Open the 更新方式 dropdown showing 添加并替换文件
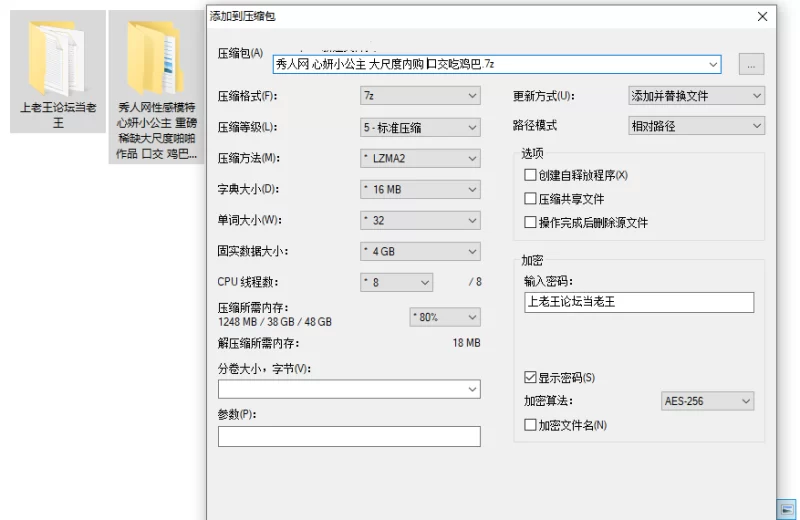The image size is (800, 520). click(696, 96)
